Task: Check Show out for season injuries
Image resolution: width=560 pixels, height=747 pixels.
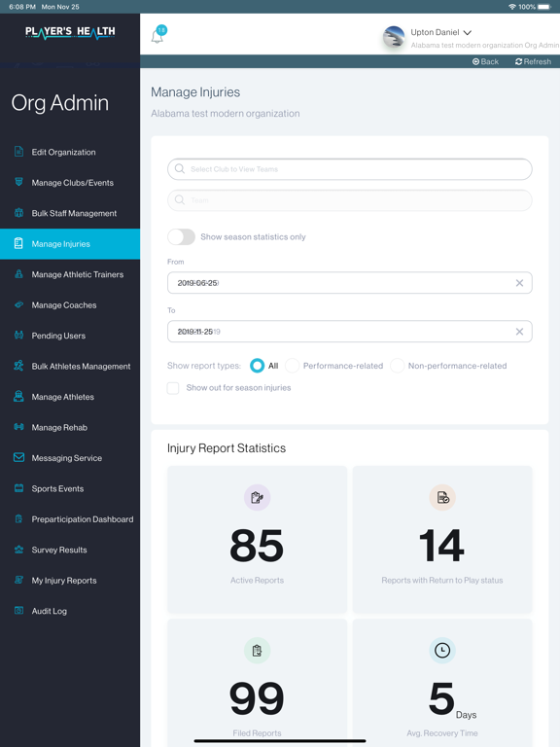Action: pyautogui.click(x=173, y=388)
